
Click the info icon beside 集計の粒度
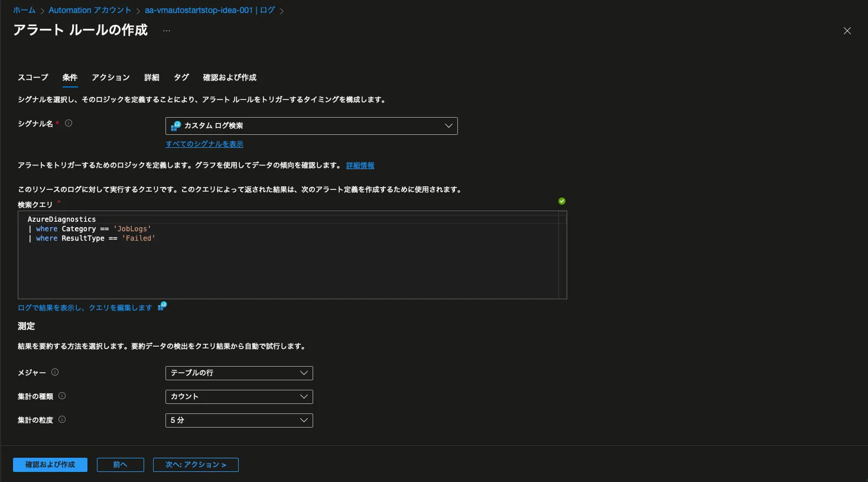click(62, 419)
